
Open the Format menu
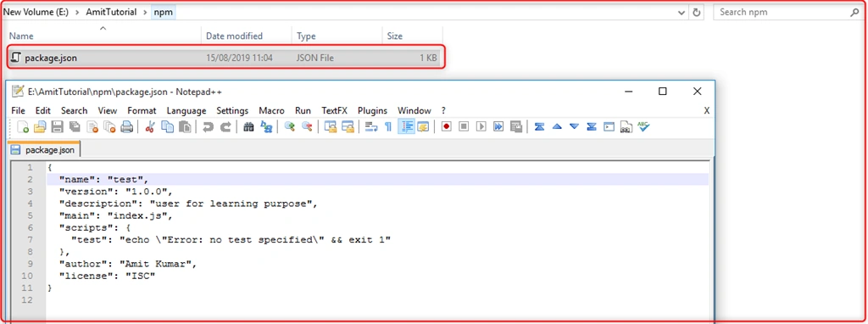click(142, 111)
